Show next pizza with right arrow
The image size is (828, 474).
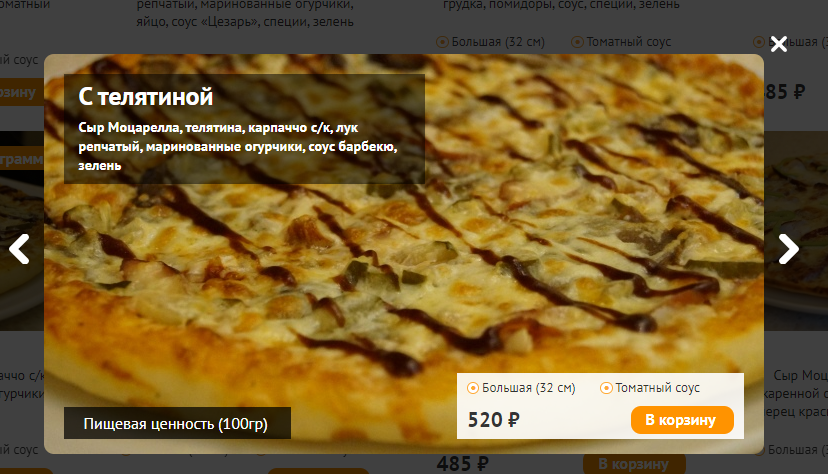(x=788, y=249)
